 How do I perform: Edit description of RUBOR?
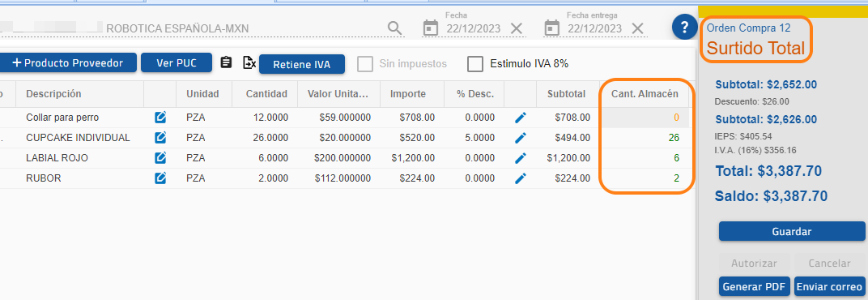point(160,178)
